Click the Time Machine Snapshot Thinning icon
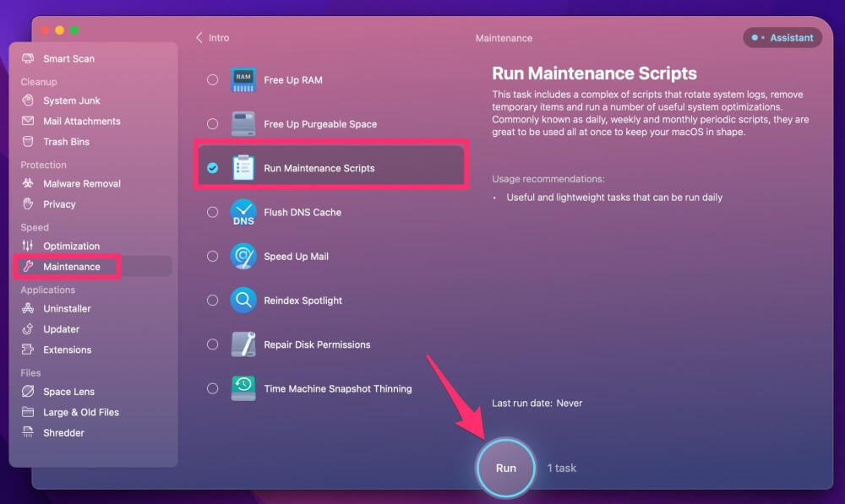Image resolution: width=845 pixels, height=504 pixels. click(x=243, y=388)
